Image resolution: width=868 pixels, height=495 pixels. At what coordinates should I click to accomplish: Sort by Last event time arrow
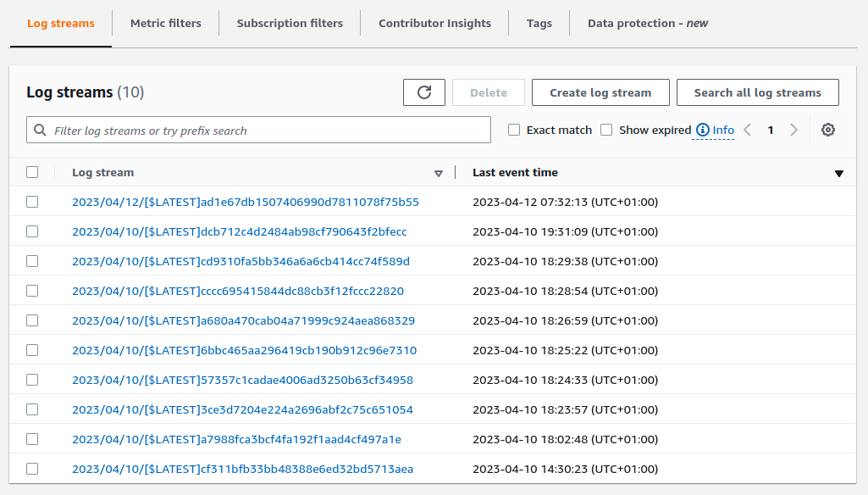[x=838, y=173]
